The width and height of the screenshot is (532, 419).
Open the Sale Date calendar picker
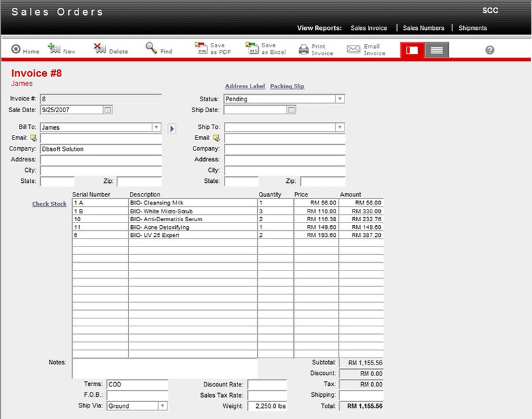[x=108, y=110]
